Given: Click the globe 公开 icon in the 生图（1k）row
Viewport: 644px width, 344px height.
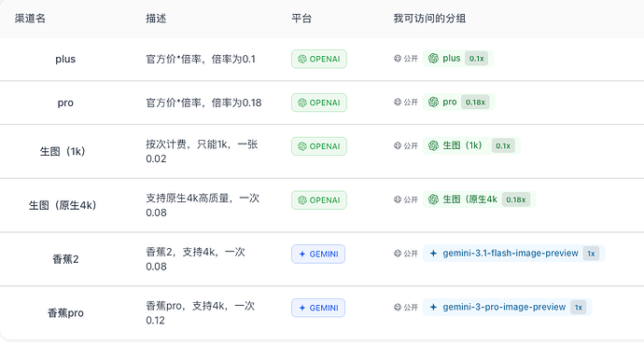Looking at the screenshot, I should pos(398,145).
